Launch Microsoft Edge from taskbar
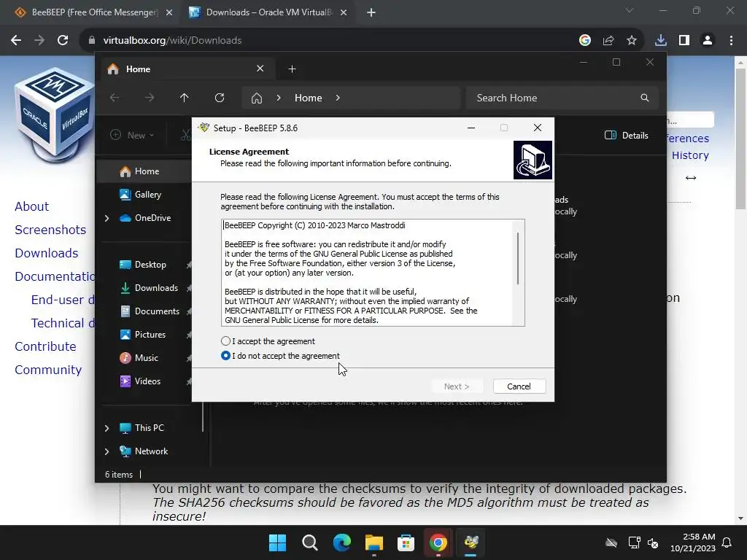The height and width of the screenshot is (560, 747). pyautogui.click(x=342, y=542)
